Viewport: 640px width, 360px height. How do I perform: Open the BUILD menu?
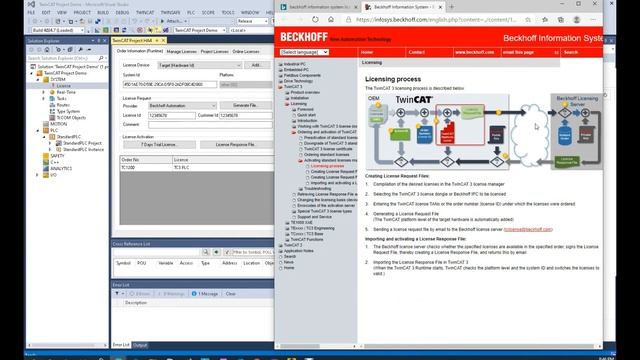tap(103, 13)
